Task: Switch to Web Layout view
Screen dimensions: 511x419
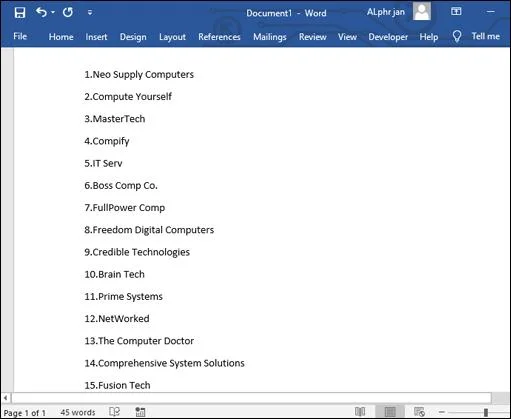Action: 419,412
